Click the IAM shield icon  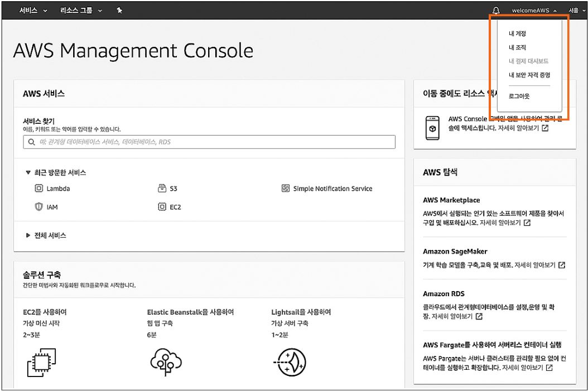tap(38, 206)
